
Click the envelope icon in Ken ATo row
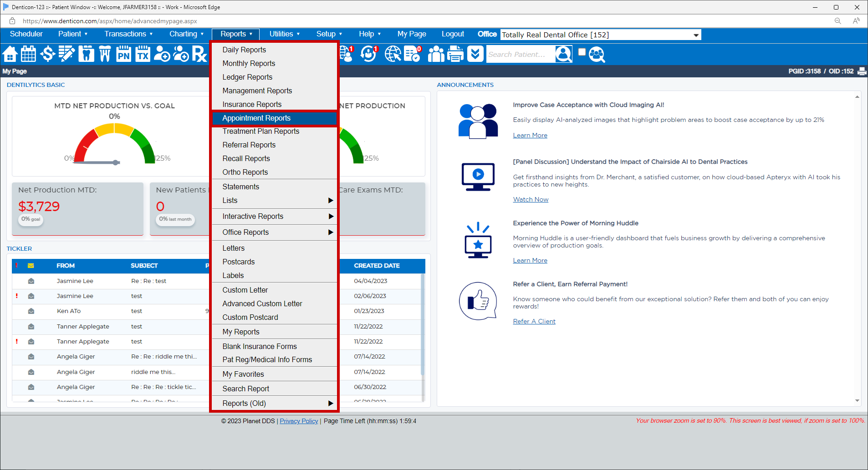click(31, 311)
